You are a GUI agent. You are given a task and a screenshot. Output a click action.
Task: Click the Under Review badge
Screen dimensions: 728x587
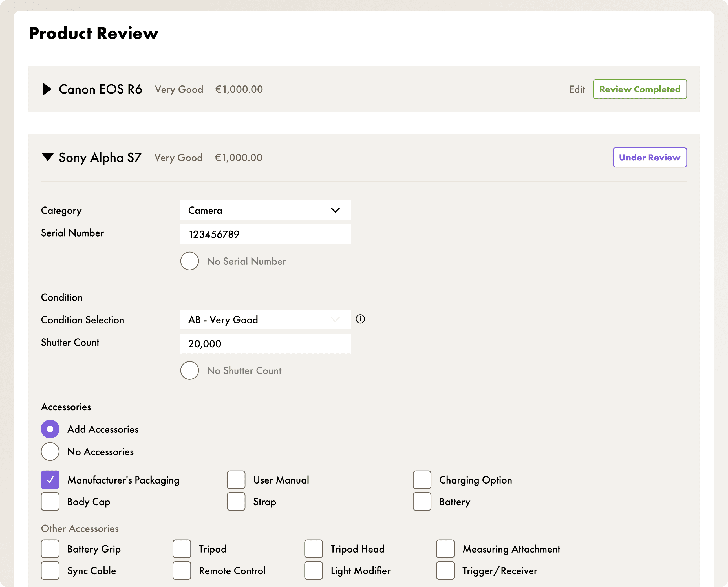coord(649,157)
